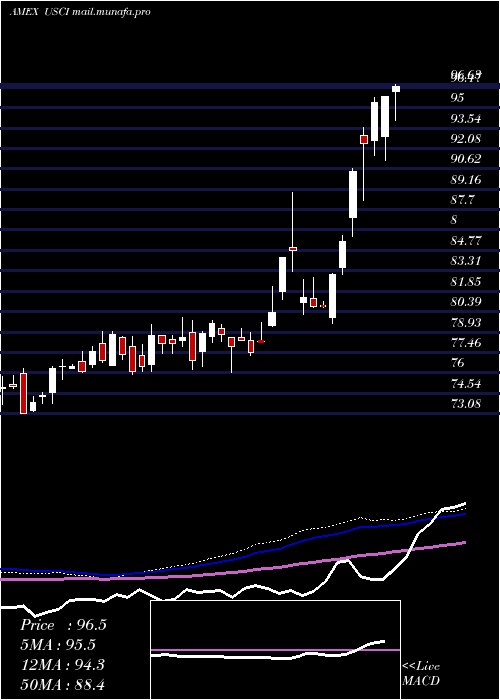Select the 83.31 price axis label
The width and height of the screenshot is (500, 700).
pyautogui.click(x=466, y=261)
